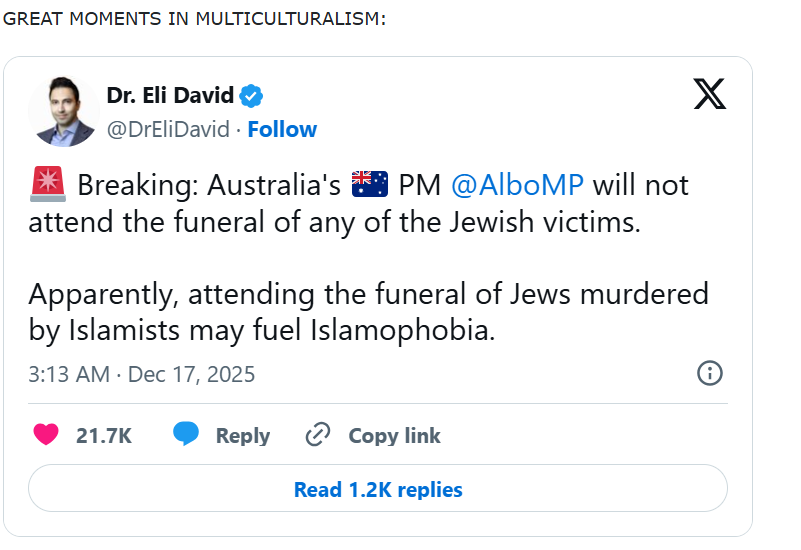Click the 21.7K likes count

(104, 436)
